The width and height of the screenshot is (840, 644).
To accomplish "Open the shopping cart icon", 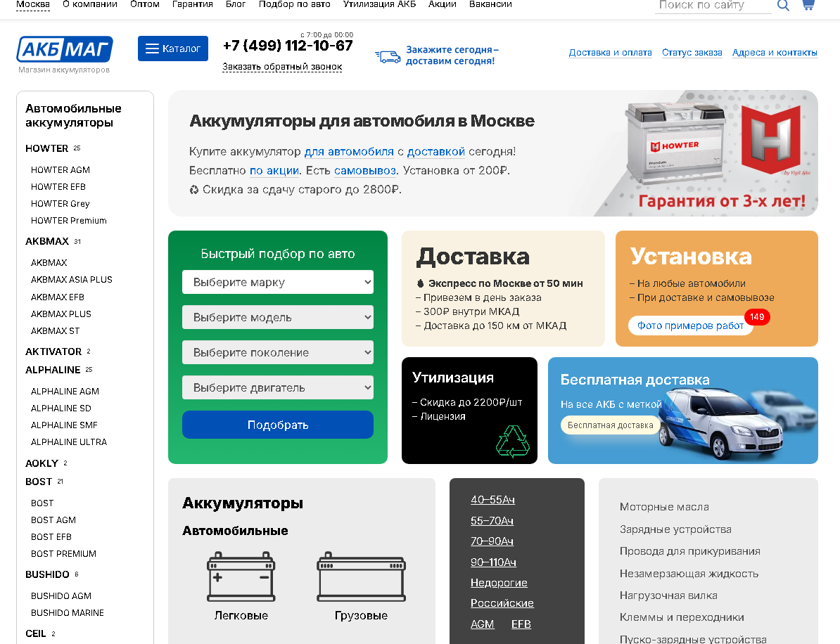I will pyautogui.click(x=808, y=5).
